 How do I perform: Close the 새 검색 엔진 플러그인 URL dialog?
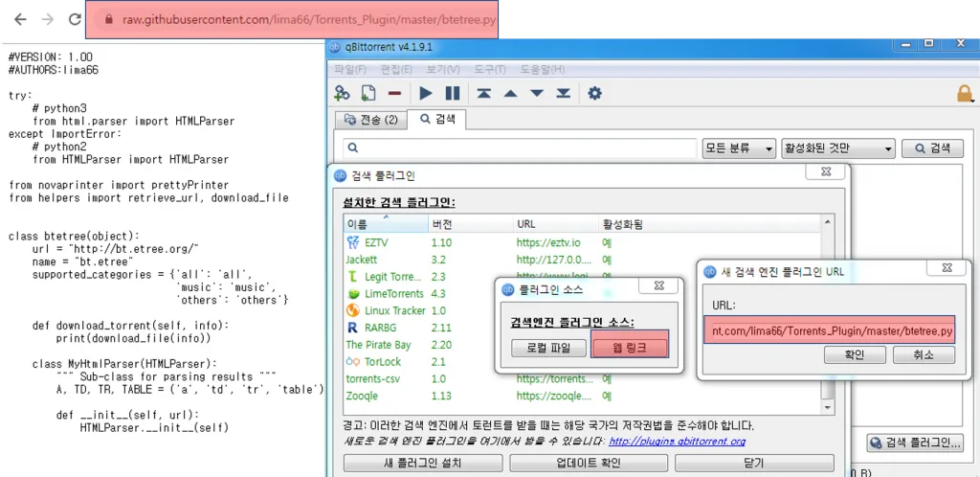tap(947, 268)
